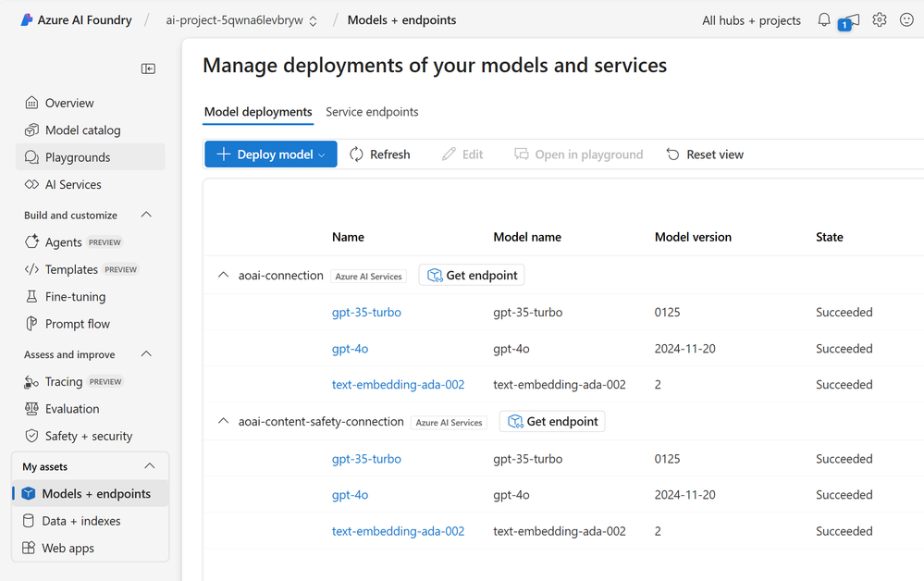924x581 pixels.
Task: Go to Playgrounds in the sidebar
Action: (90, 157)
